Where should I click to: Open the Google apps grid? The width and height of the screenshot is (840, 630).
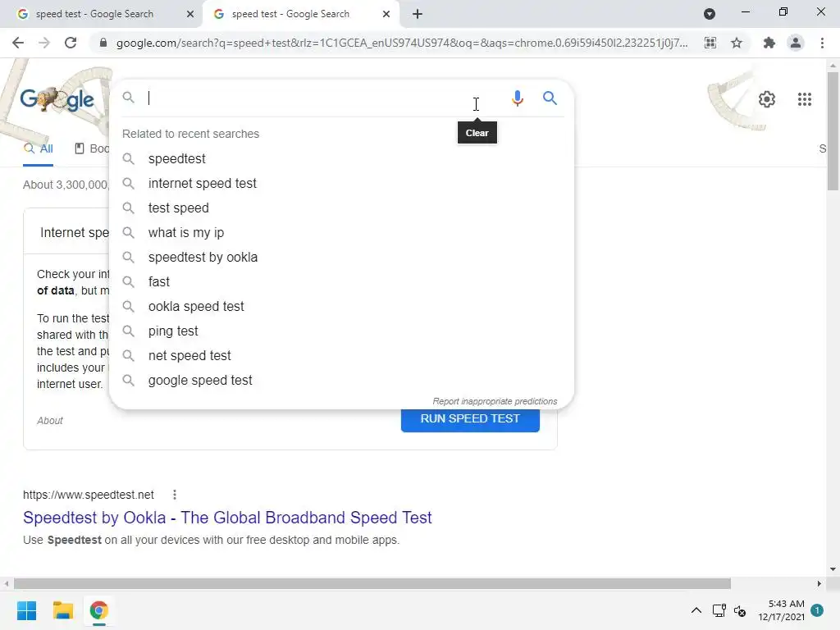click(804, 99)
